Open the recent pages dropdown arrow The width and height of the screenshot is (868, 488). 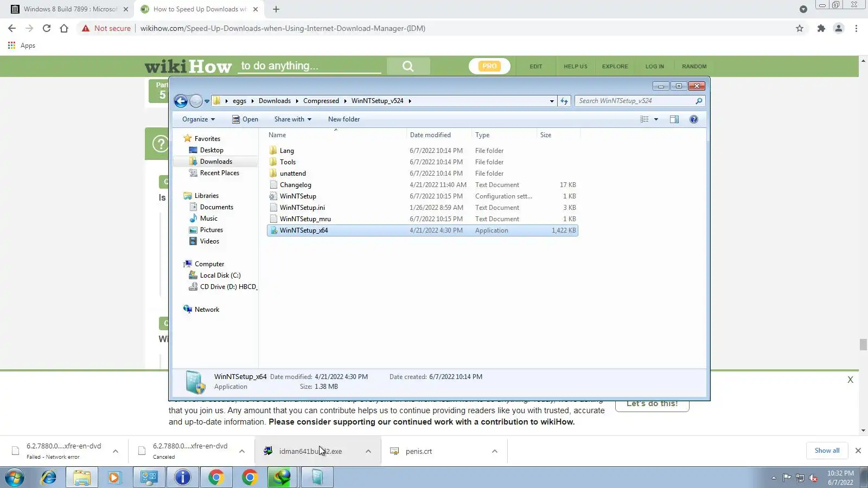[207, 101]
